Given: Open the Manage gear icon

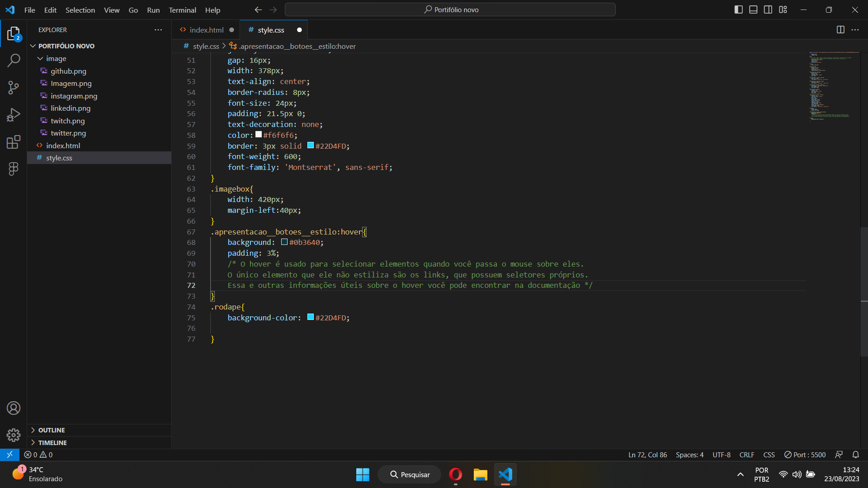Looking at the screenshot, I should (x=14, y=435).
